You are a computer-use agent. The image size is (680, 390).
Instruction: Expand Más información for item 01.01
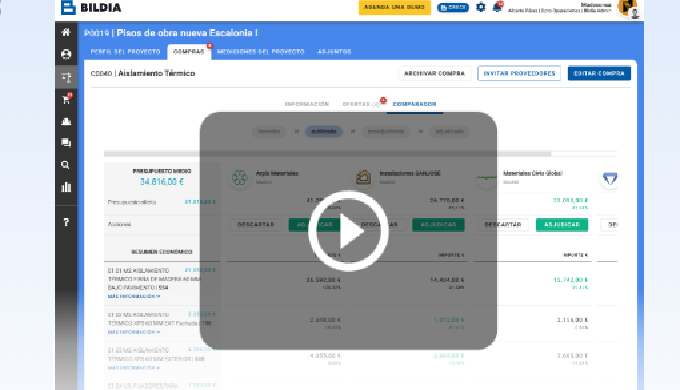[x=134, y=296]
